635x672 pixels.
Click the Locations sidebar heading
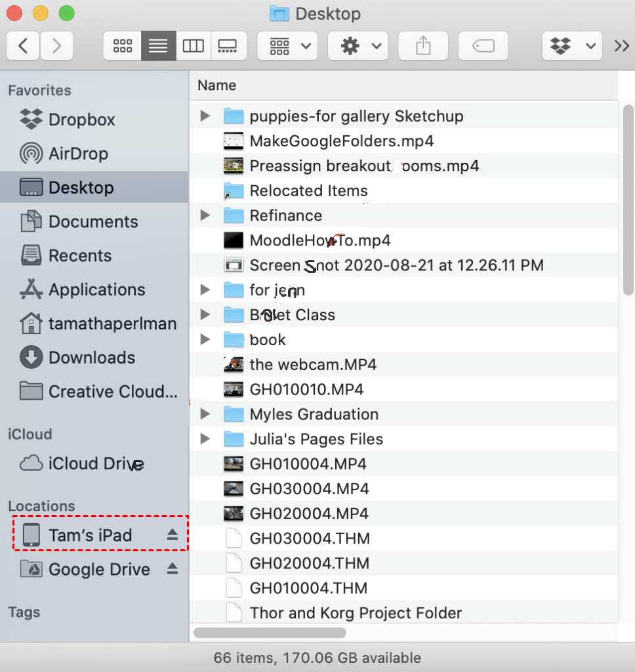tap(41, 506)
